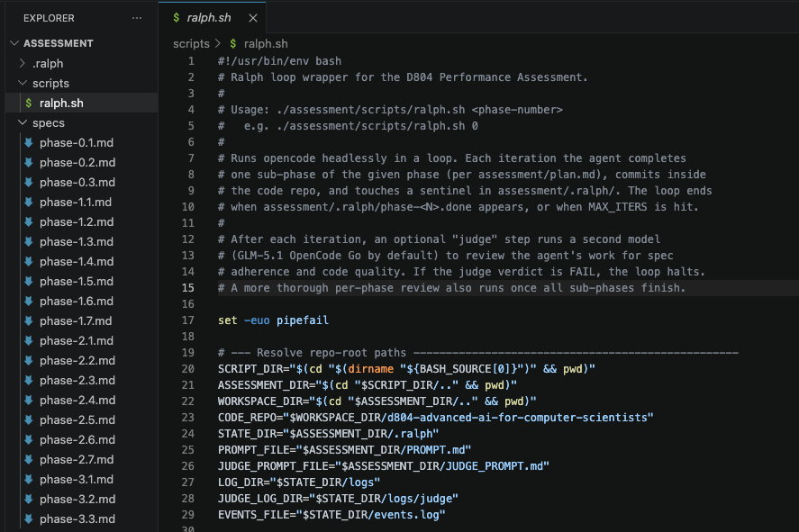The image size is (799, 532).
Task: Click markdown icon next to phase-1.1.md
Action: (29, 203)
